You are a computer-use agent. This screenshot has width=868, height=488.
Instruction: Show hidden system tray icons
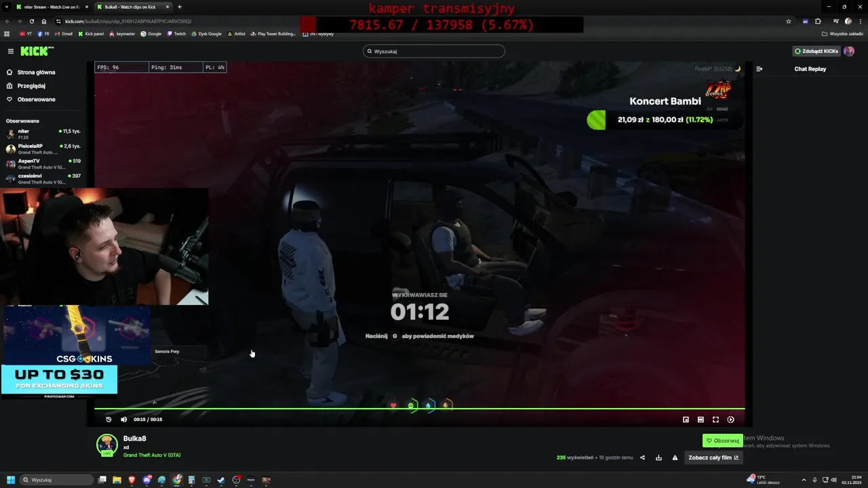804,480
